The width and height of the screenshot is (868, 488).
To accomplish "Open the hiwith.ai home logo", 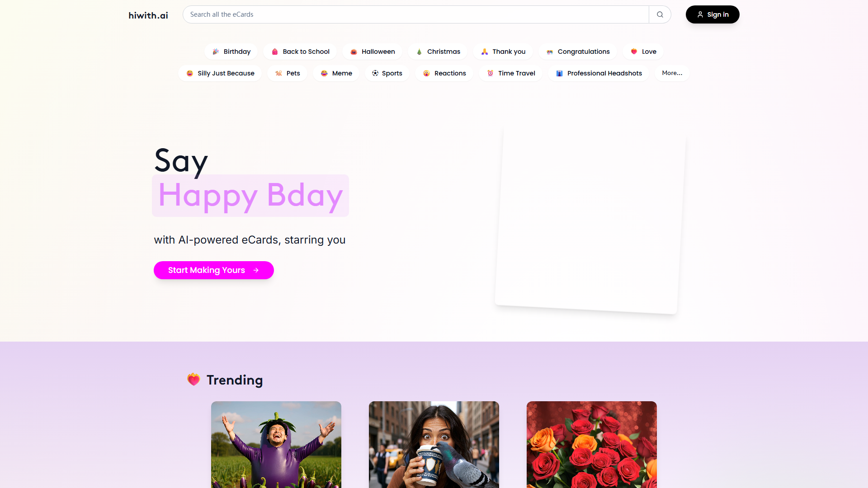I will (148, 15).
